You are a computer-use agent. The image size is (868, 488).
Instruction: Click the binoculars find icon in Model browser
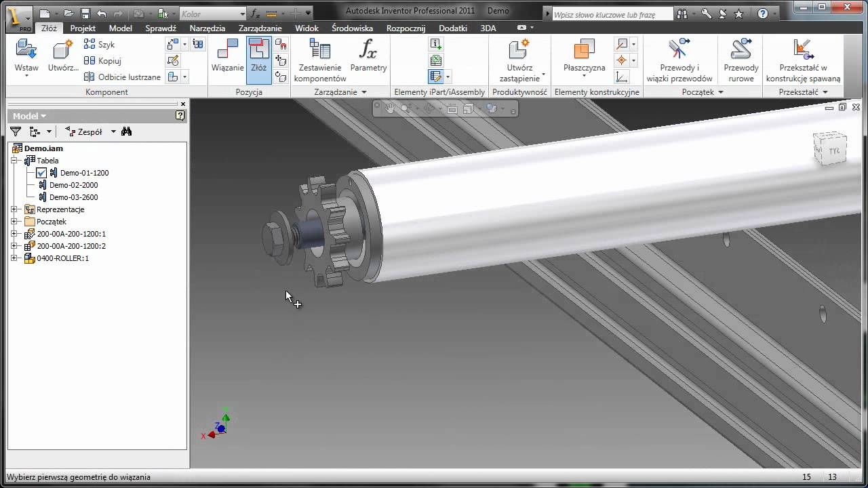126,131
